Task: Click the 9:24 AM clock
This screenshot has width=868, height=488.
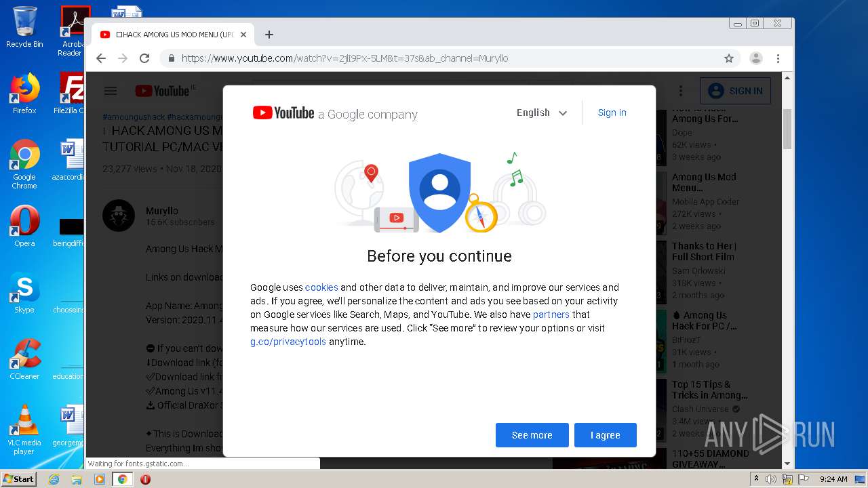Action: click(x=833, y=479)
